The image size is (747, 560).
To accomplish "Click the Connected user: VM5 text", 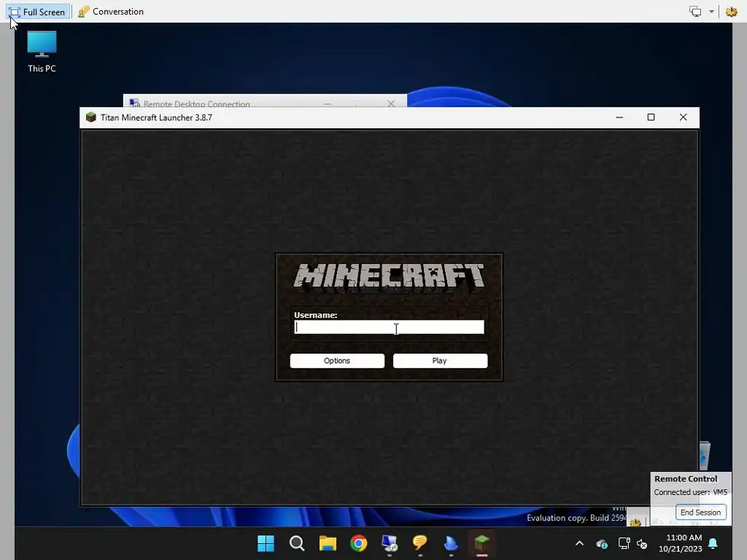I will click(x=690, y=492).
